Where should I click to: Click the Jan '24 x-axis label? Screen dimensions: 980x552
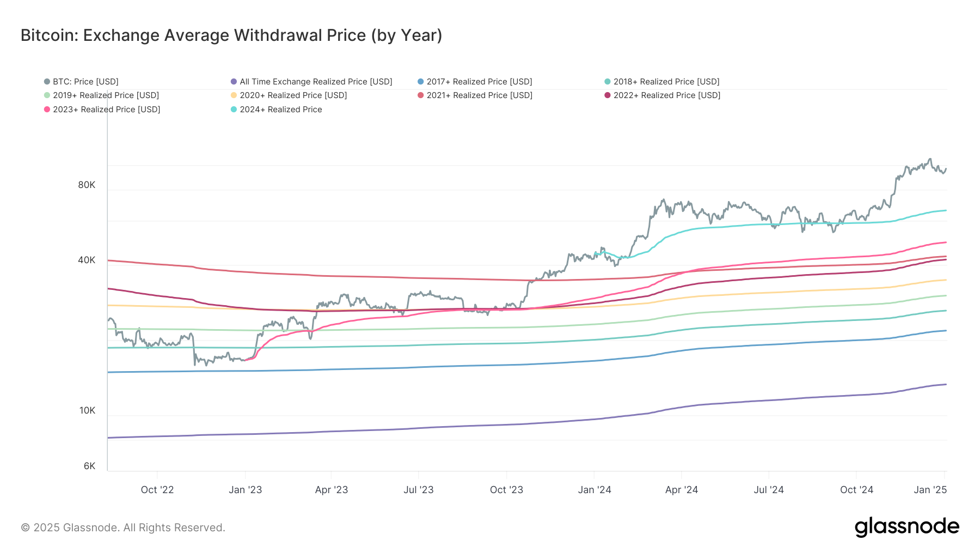point(595,490)
